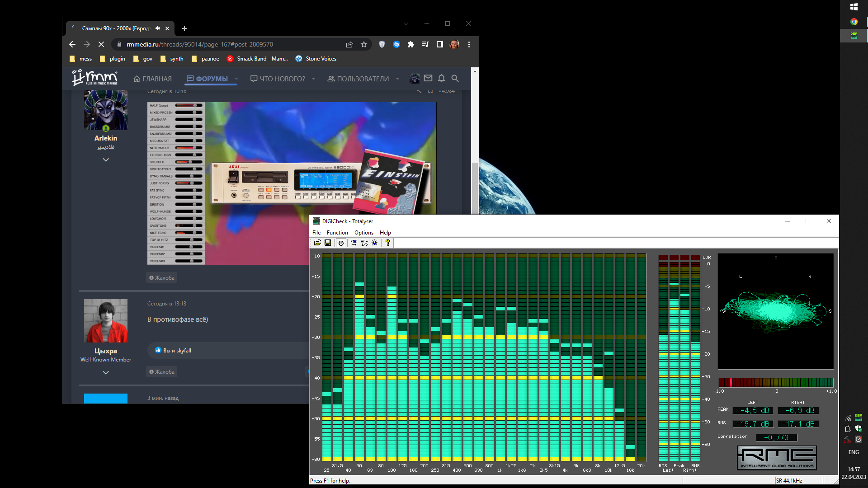Click the Save floppy icon in DIGICheck

click(x=328, y=243)
